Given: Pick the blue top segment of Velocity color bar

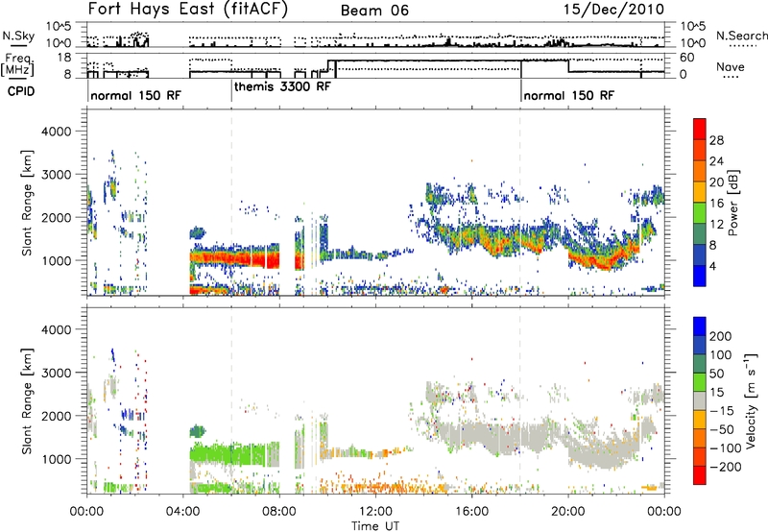Looking at the screenshot, I should (x=700, y=326).
